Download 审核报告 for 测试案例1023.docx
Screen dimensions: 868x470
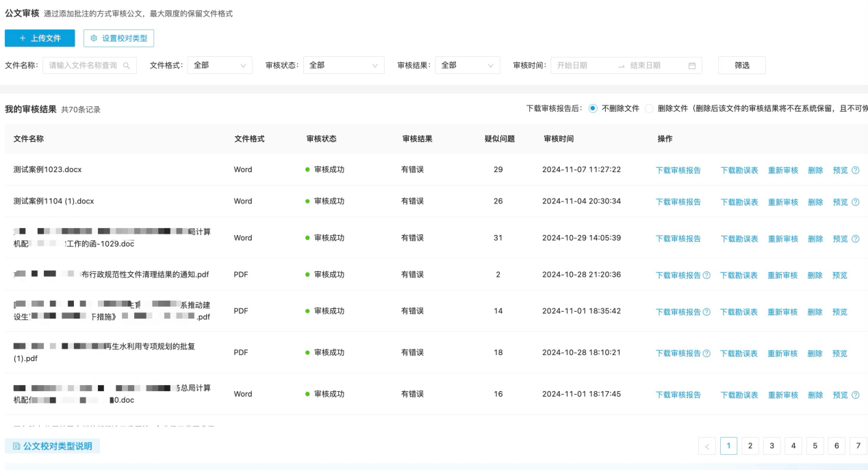[x=678, y=170]
